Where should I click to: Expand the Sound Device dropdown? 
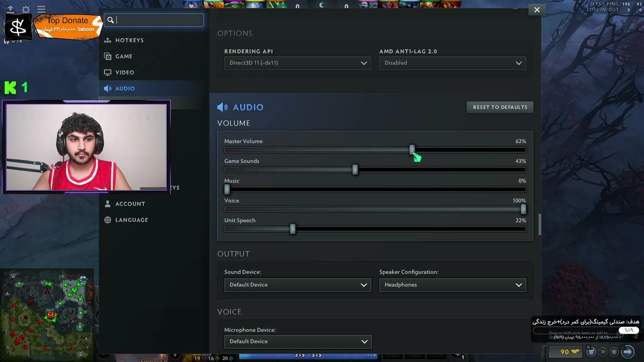298,285
